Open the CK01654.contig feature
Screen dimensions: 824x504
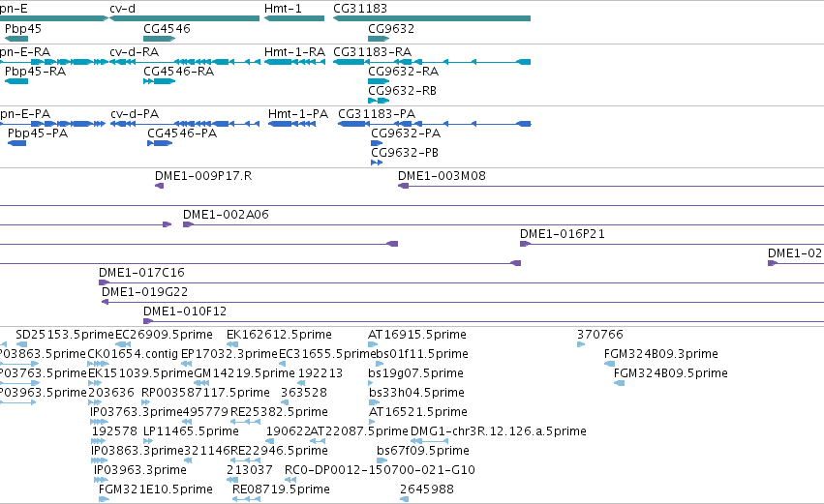coord(98,364)
